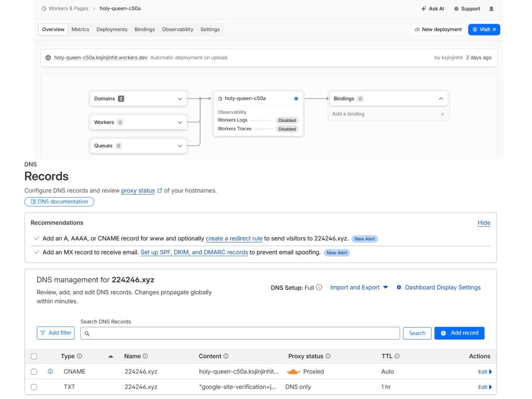Screen dimensions: 532x399
Task: Open the Deployments tab
Action: pyautogui.click(x=112, y=30)
